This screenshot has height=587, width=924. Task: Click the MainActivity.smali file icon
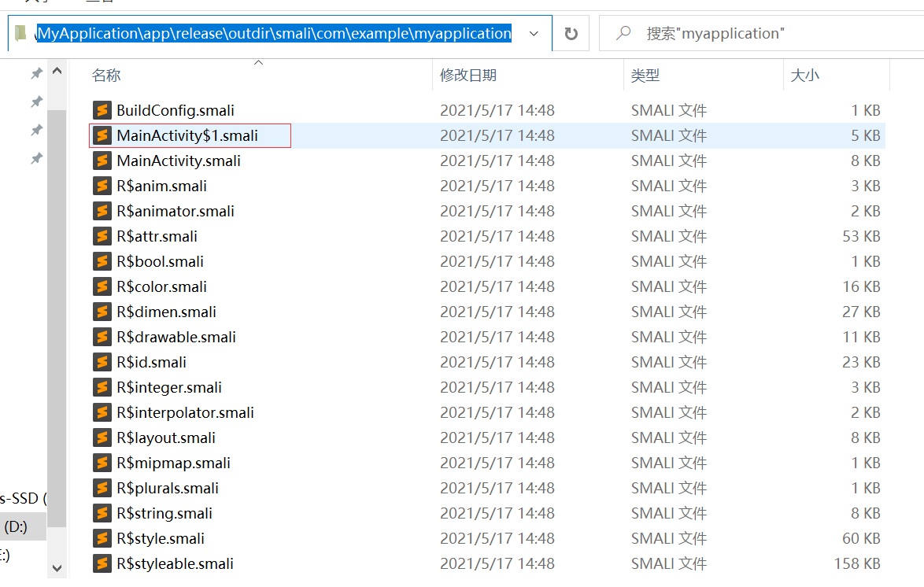pyautogui.click(x=102, y=161)
